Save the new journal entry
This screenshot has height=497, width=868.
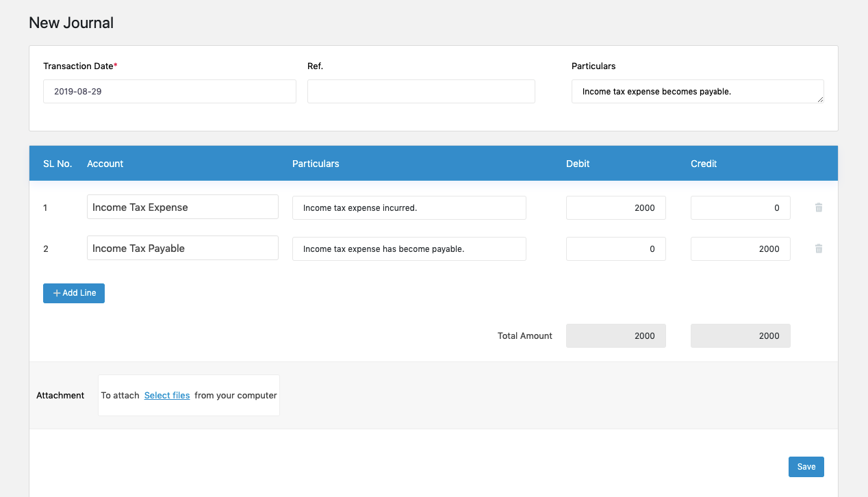click(806, 467)
